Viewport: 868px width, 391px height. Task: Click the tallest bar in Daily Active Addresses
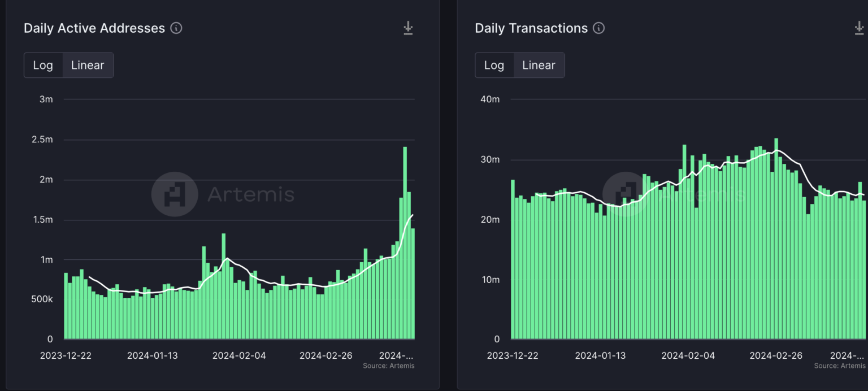coord(405,243)
